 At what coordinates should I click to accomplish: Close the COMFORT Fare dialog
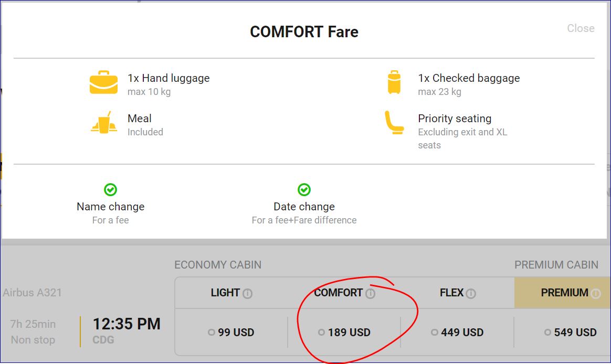(x=581, y=28)
